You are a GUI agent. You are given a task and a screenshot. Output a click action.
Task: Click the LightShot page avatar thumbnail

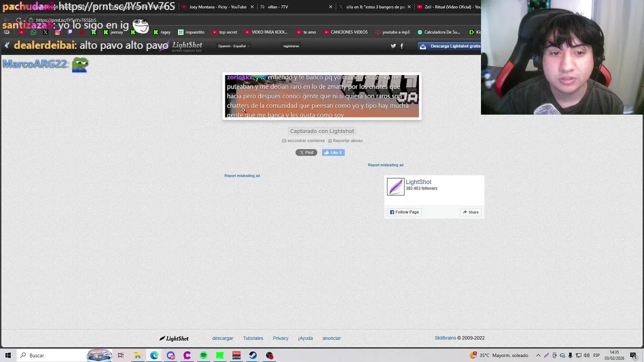click(x=395, y=187)
